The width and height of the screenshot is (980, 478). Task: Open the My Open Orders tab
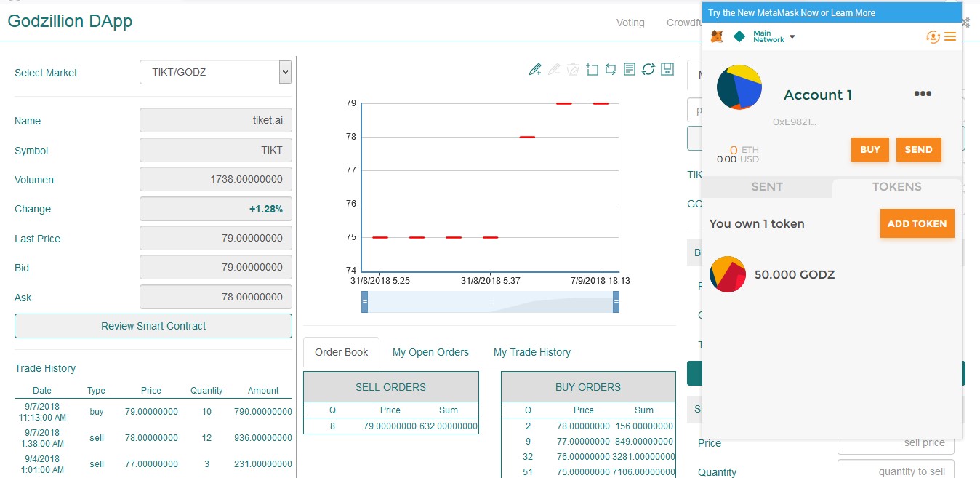pos(430,352)
